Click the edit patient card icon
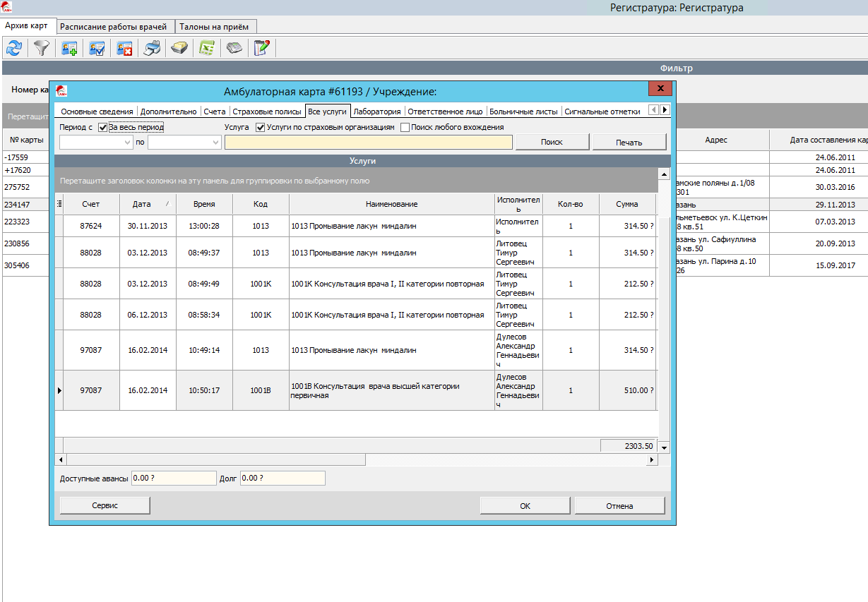This screenshot has height=602, width=868. [97, 48]
